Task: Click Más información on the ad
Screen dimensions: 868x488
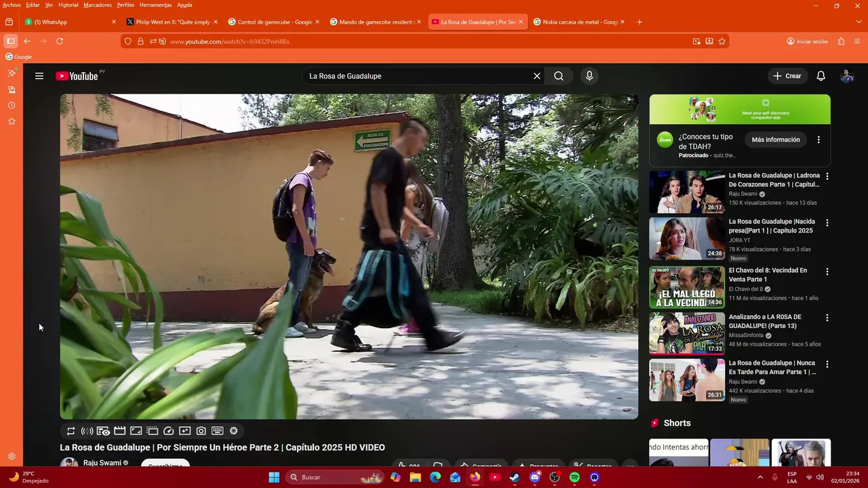Action: pyautogui.click(x=776, y=140)
